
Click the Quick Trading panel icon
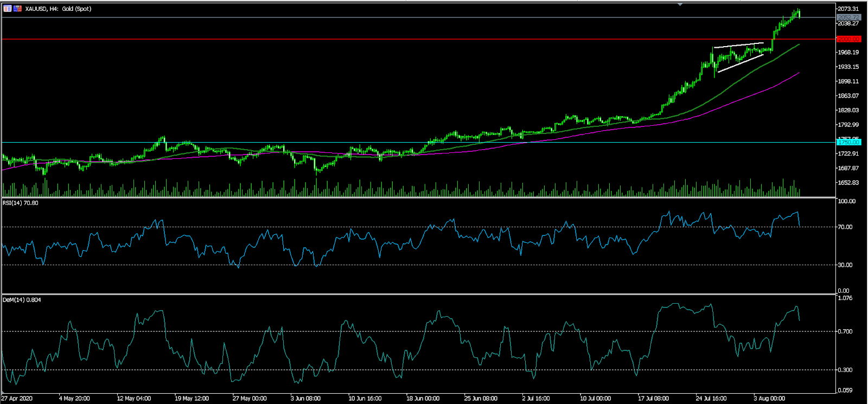(8, 9)
